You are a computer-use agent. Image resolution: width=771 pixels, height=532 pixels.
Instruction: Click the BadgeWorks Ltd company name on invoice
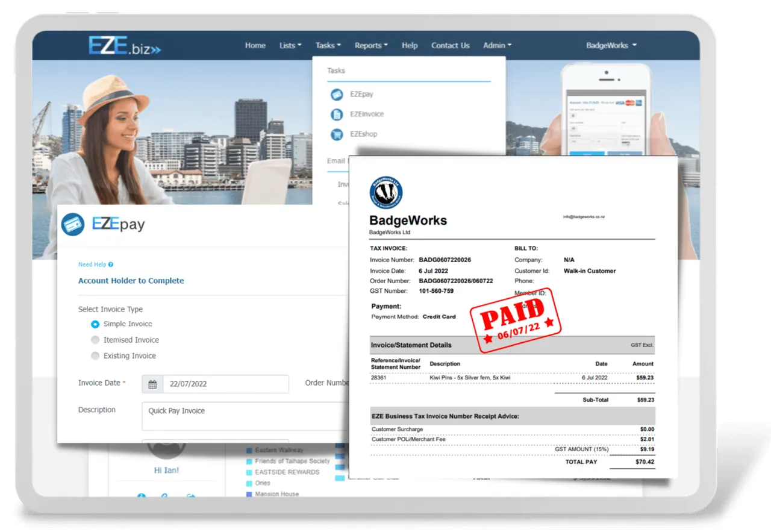point(390,233)
